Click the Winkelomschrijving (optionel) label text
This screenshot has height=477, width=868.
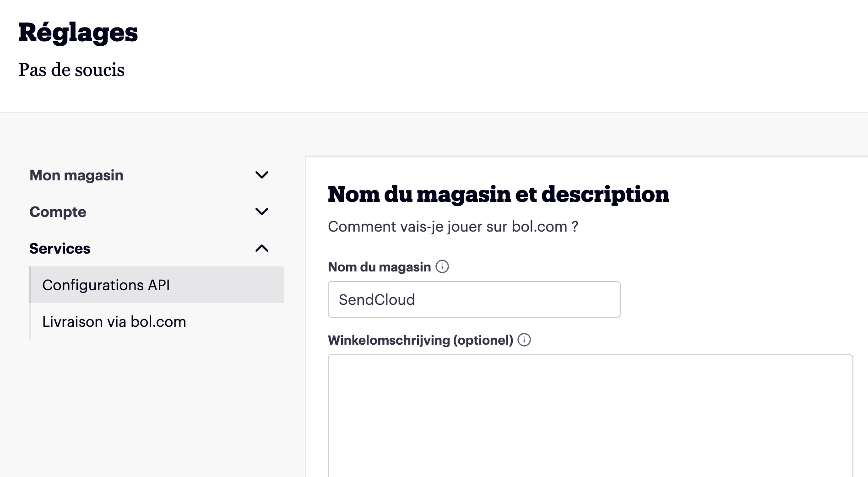pyautogui.click(x=421, y=340)
